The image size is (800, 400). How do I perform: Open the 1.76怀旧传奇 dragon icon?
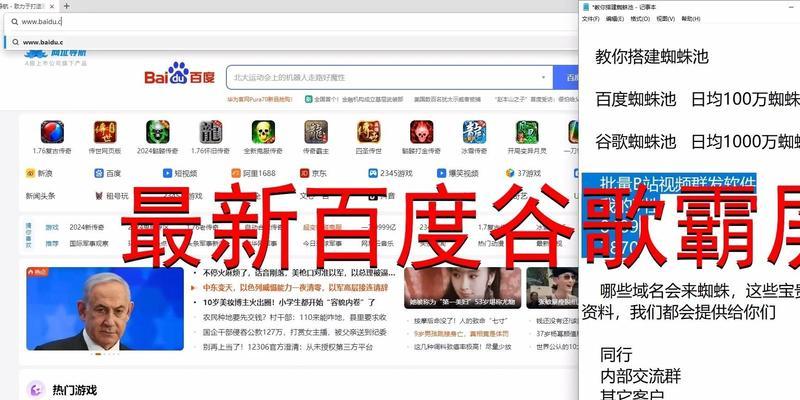click(x=211, y=132)
